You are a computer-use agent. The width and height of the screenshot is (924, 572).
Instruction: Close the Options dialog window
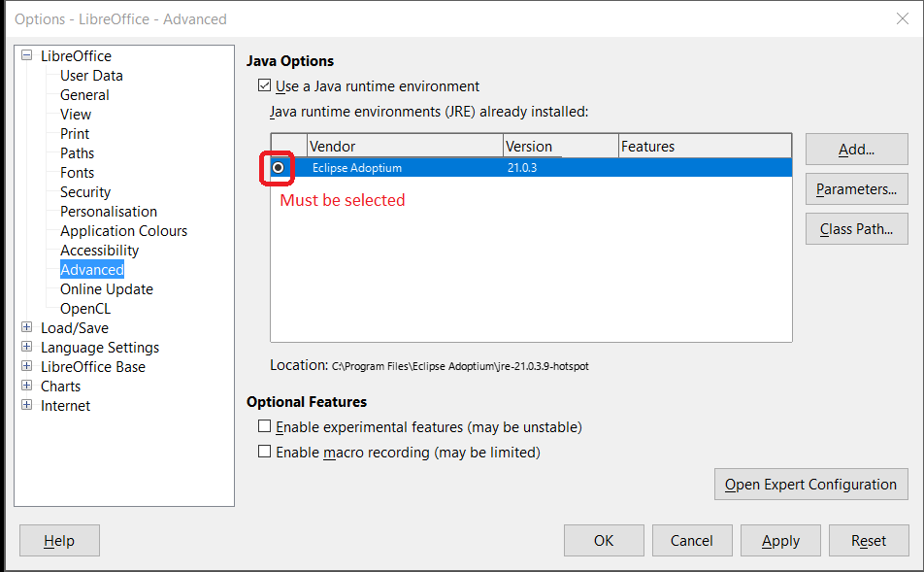(903, 18)
